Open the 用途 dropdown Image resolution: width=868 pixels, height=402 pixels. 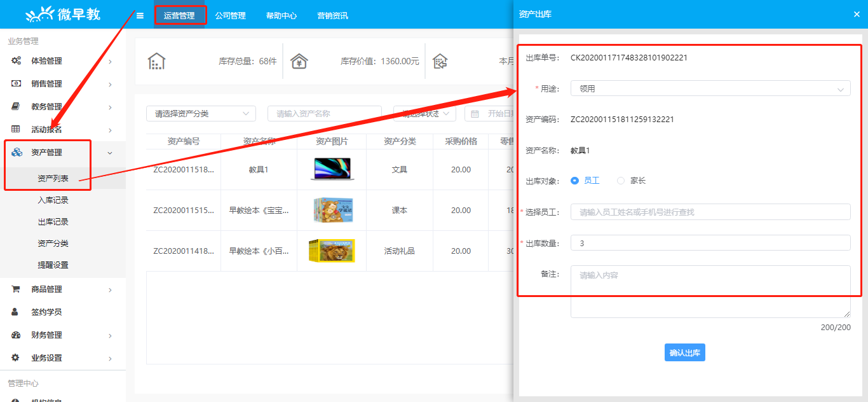pos(710,89)
